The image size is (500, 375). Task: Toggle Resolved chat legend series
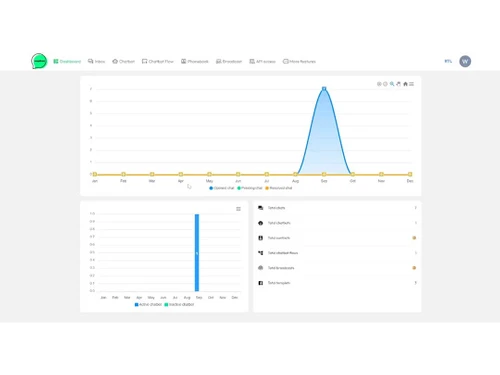(x=279, y=188)
